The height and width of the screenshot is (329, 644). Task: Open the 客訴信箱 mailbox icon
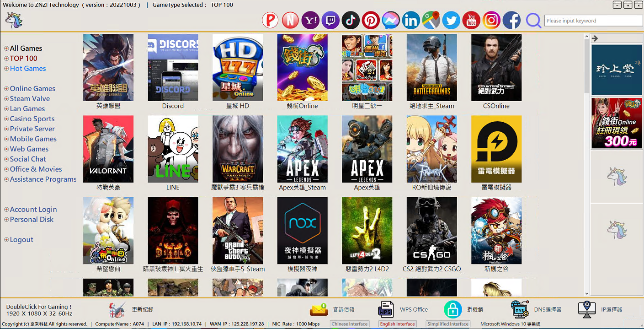[x=319, y=310]
